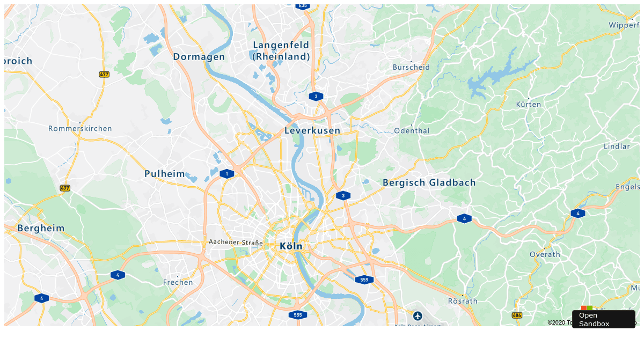Click the highway 4 shield near Frechen

pos(118,275)
